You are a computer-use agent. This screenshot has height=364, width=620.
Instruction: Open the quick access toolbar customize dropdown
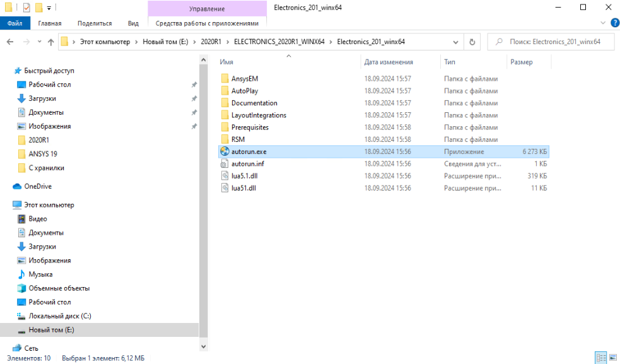tap(49, 8)
